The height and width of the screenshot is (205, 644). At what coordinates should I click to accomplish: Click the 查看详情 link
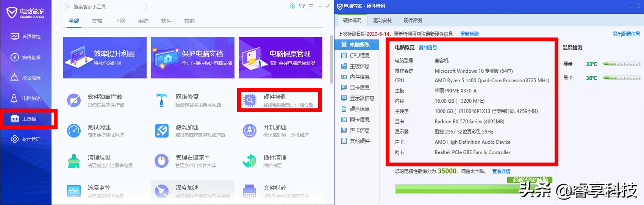[x=501, y=171]
